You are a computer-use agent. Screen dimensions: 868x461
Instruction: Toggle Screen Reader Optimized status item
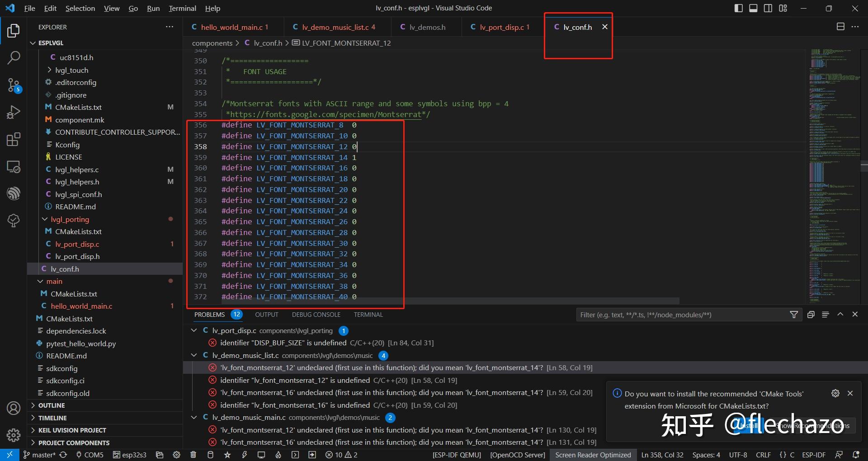[x=593, y=455]
